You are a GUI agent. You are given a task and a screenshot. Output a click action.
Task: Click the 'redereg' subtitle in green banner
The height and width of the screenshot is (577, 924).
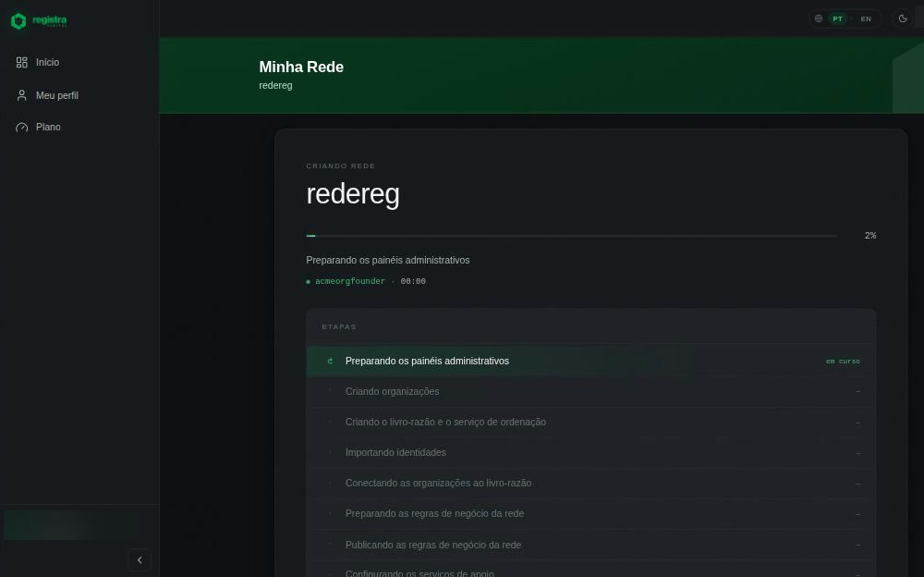(x=275, y=86)
